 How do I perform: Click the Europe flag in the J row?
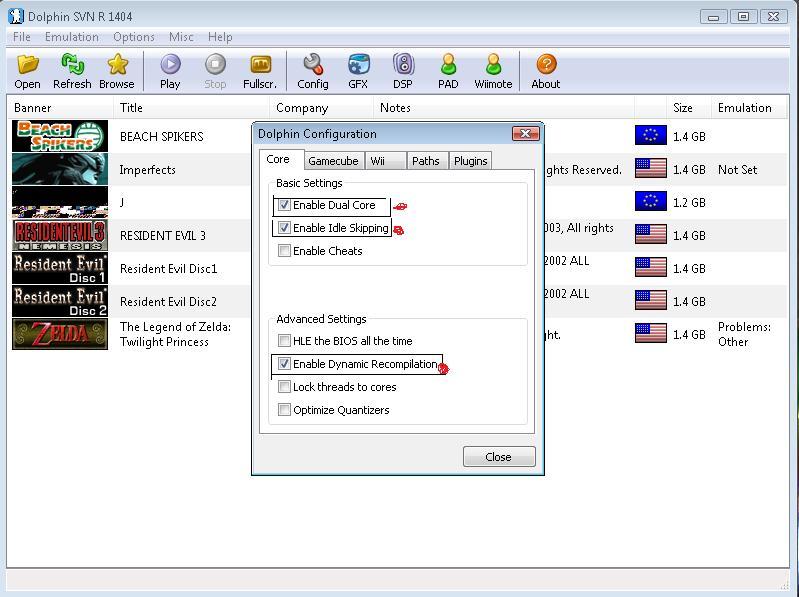(651, 201)
